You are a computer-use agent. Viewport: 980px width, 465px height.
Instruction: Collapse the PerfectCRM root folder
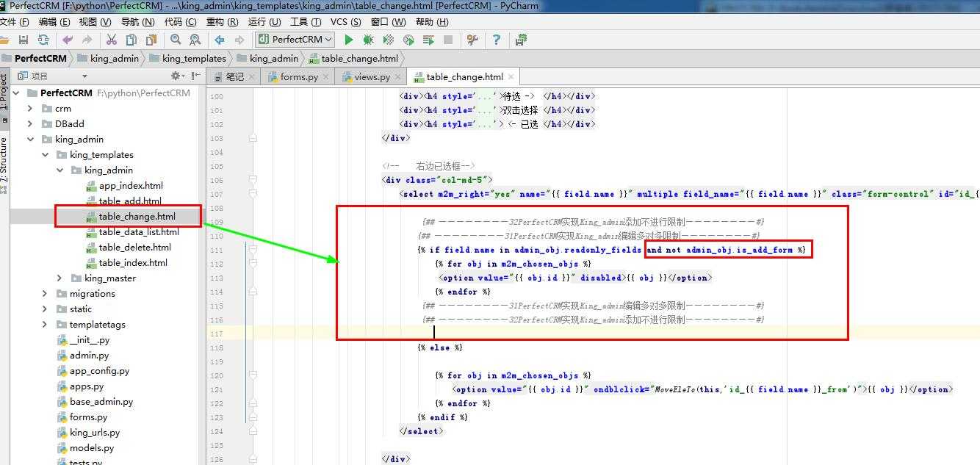click(x=17, y=93)
